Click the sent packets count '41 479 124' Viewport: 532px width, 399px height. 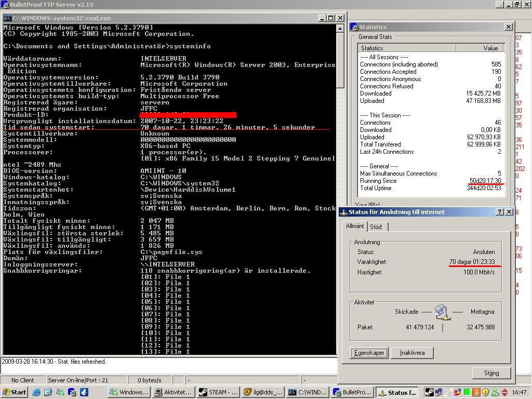click(x=420, y=327)
